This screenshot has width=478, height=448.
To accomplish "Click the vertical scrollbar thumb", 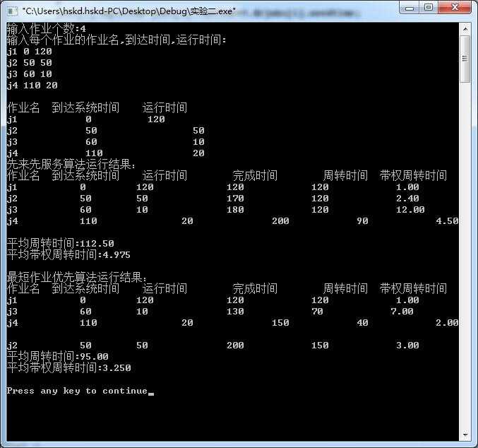I will click(x=465, y=59).
